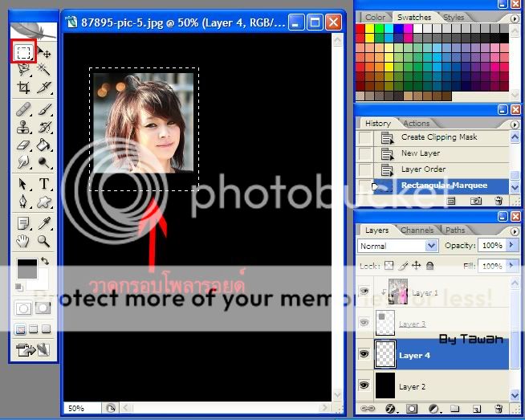This screenshot has width=525, height=420.
Task: Toggle visibility of Layer 3
Action: coord(364,323)
